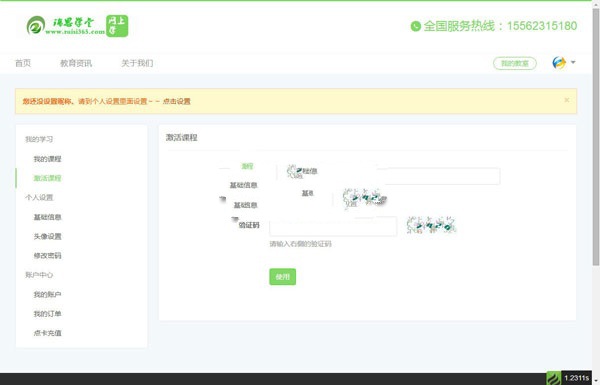Click the 1.2311s load time indicator
This screenshot has height=385, width=600.
576,378
